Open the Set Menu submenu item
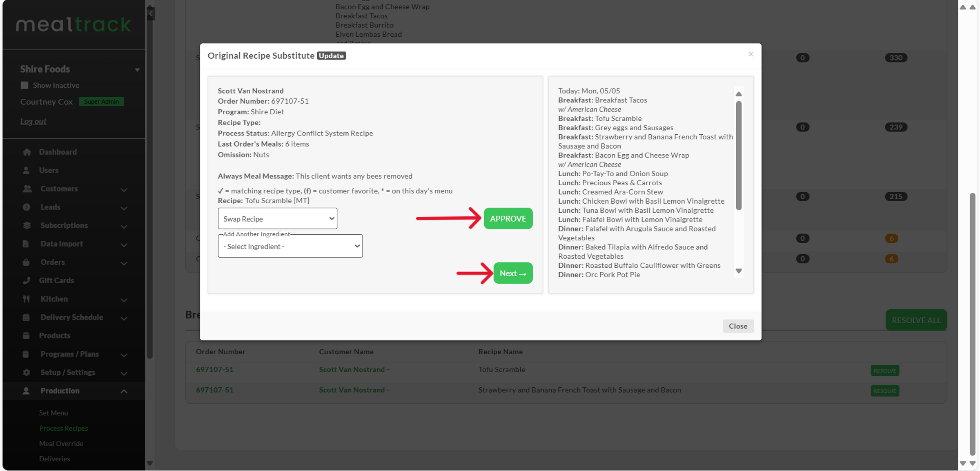 pos(53,413)
